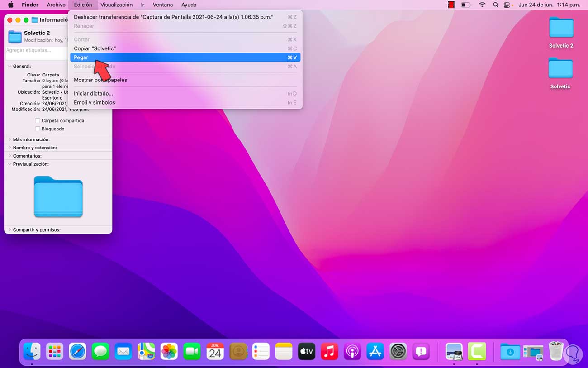Enable the Carpeta compartida checkbox
This screenshot has width=588, height=368.
(x=38, y=121)
